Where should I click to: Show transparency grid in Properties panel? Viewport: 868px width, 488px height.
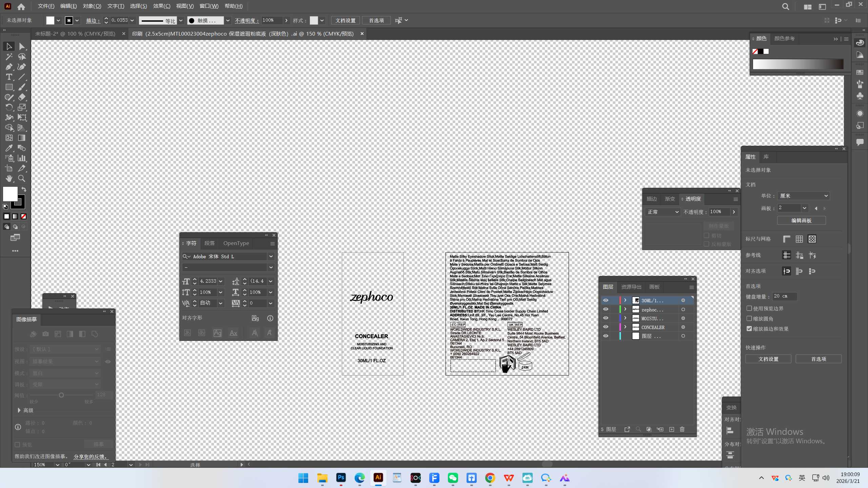tap(812, 239)
